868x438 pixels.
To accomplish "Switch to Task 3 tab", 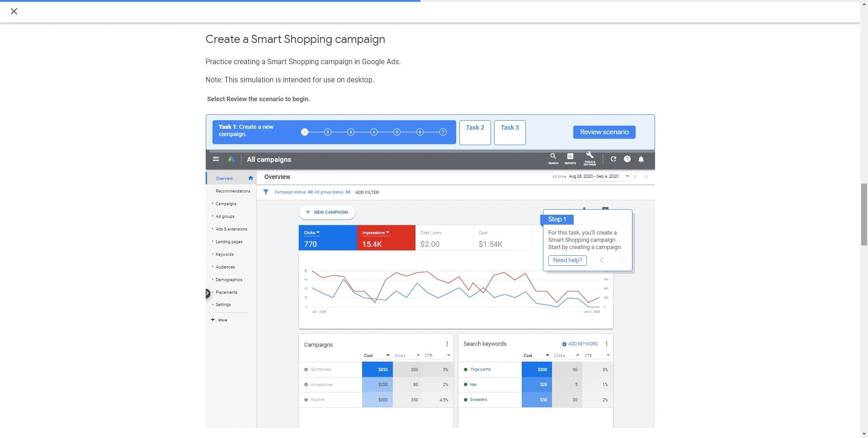I will (510, 132).
